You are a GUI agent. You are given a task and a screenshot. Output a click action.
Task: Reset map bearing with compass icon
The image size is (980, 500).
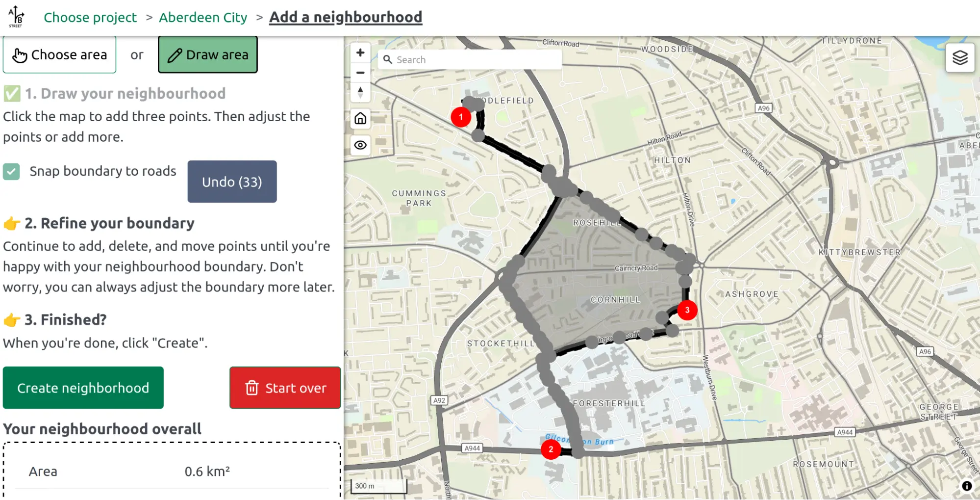pyautogui.click(x=360, y=92)
